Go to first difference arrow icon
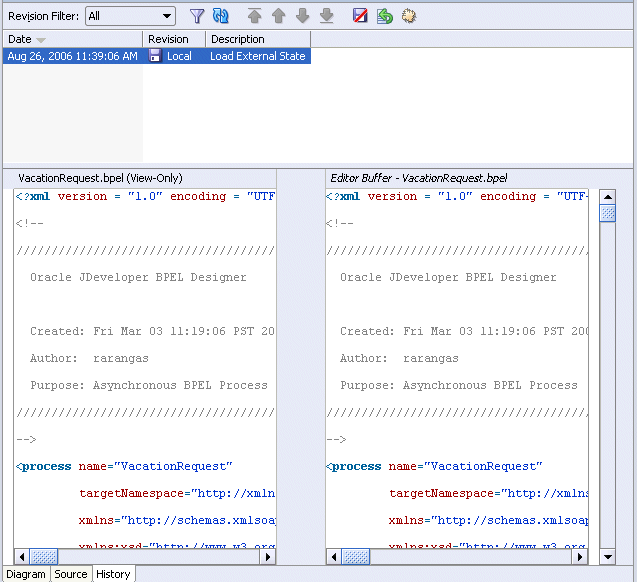The image size is (637, 582). click(255, 16)
